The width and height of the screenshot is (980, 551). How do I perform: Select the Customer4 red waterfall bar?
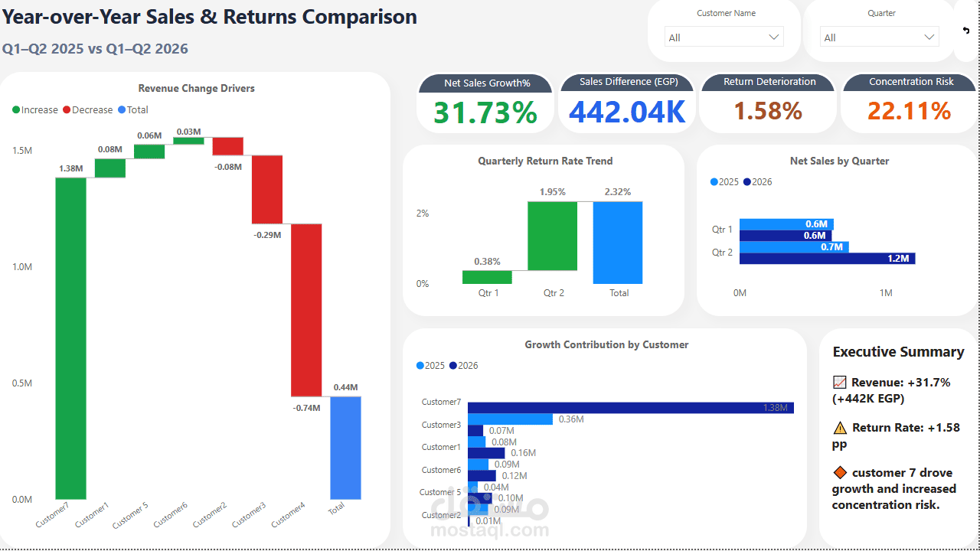pyautogui.click(x=305, y=310)
